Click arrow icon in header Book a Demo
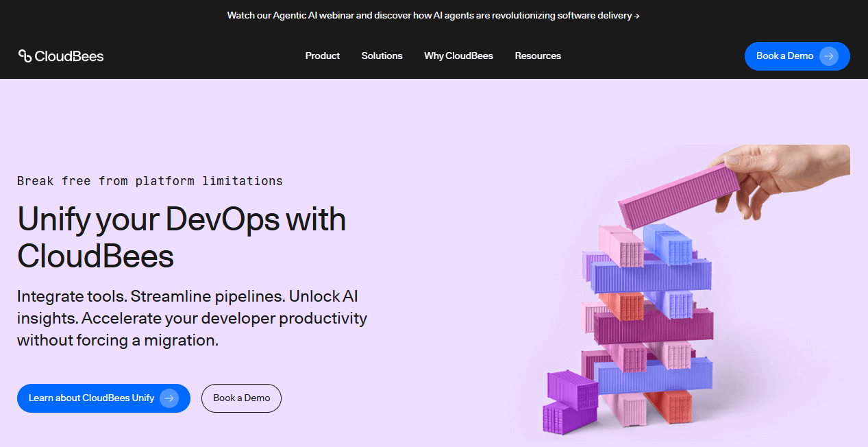Viewport: 868px width, 447px height. tap(829, 56)
